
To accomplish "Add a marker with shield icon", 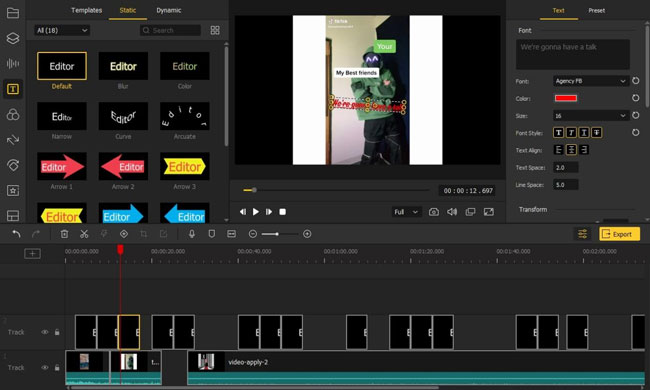I will coord(211,234).
